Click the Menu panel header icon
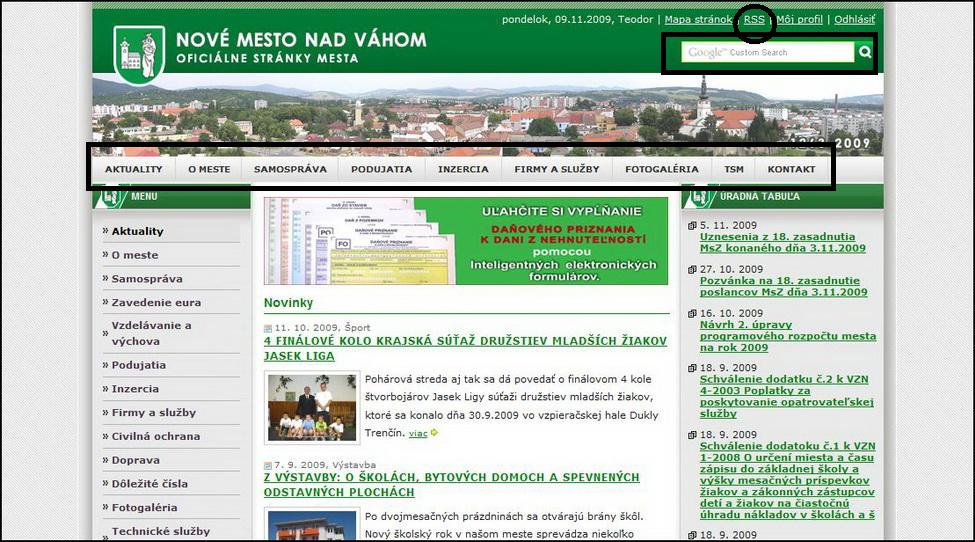Viewport: 975px width, 542px height. [110, 196]
